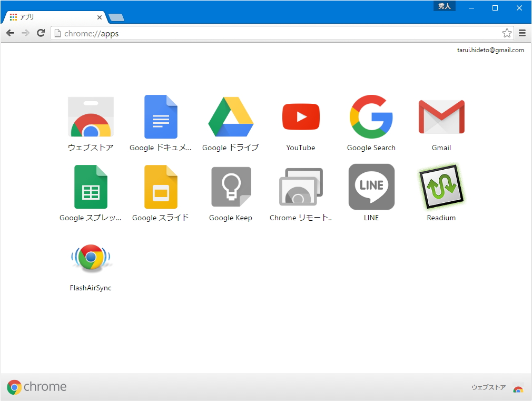Click the Chrome logo in footer
The height and width of the screenshot is (401, 532).
point(37,387)
